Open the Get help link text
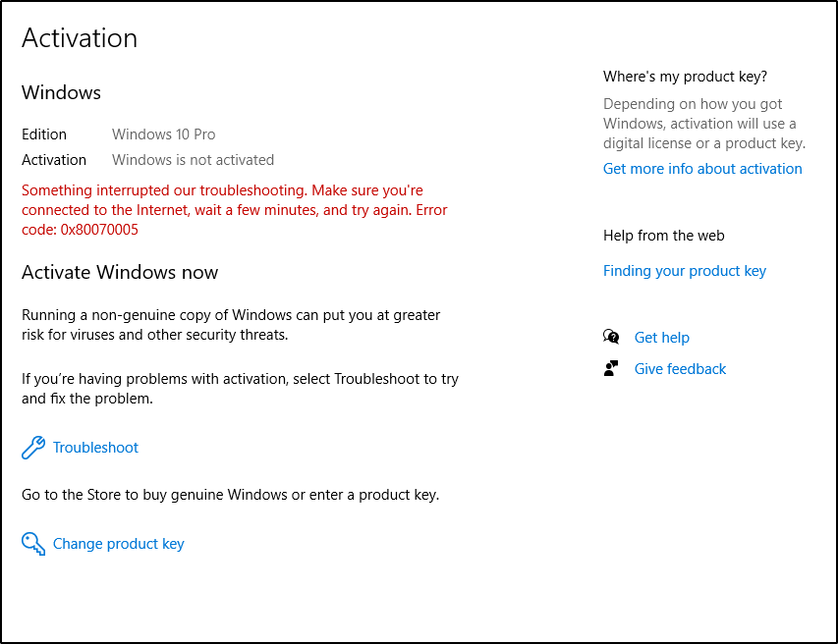Image resolution: width=838 pixels, height=644 pixels. 661,338
